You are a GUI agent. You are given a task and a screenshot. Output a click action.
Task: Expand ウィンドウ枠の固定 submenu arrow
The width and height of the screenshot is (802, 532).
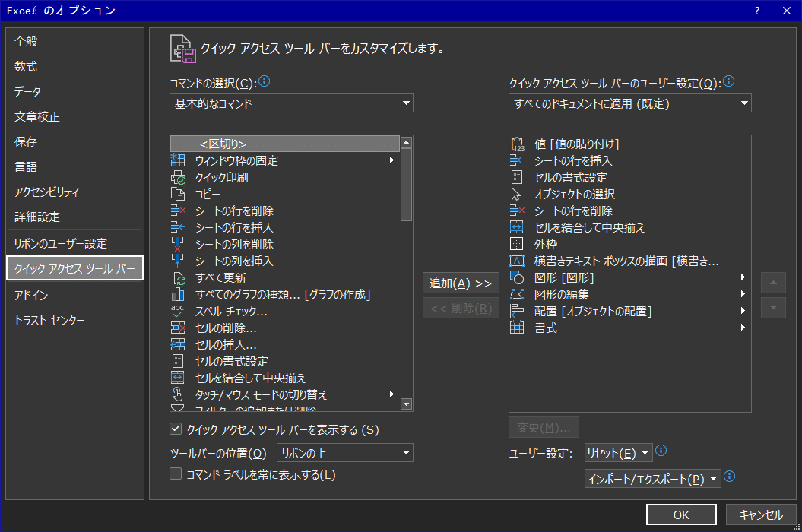click(391, 160)
